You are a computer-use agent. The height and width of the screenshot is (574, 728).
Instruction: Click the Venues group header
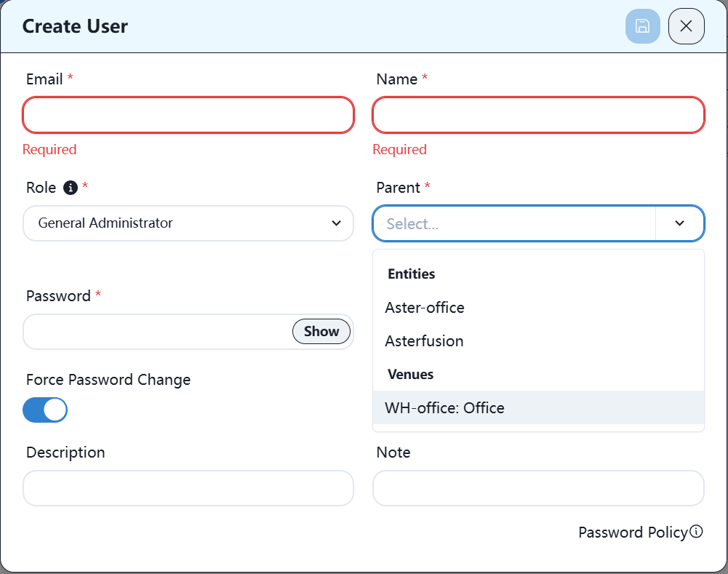(411, 375)
